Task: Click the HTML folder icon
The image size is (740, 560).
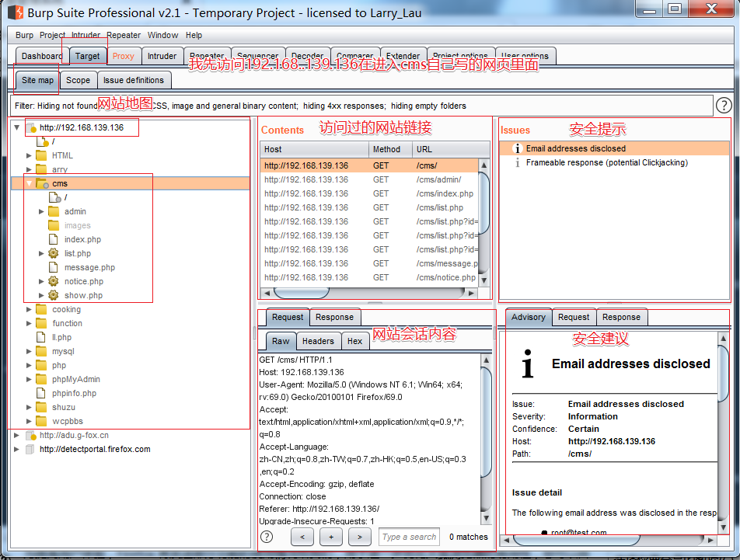Action: coord(41,155)
